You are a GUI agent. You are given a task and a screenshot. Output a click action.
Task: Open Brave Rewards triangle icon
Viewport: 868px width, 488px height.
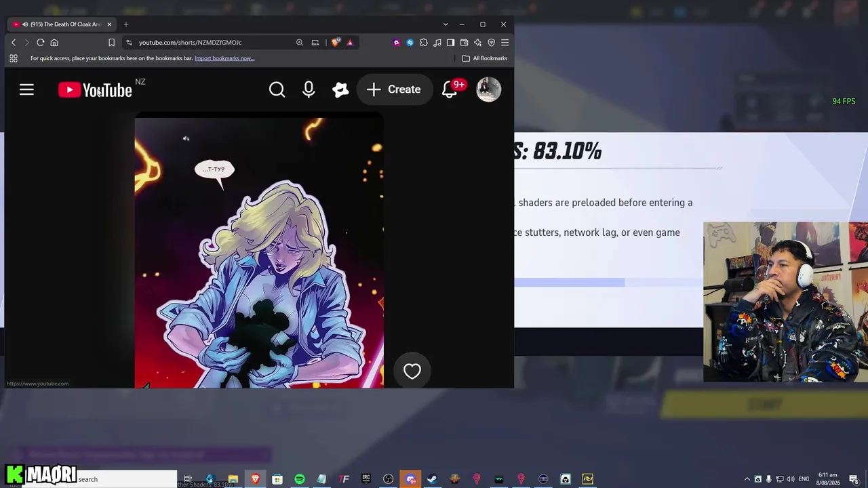(x=350, y=43)
